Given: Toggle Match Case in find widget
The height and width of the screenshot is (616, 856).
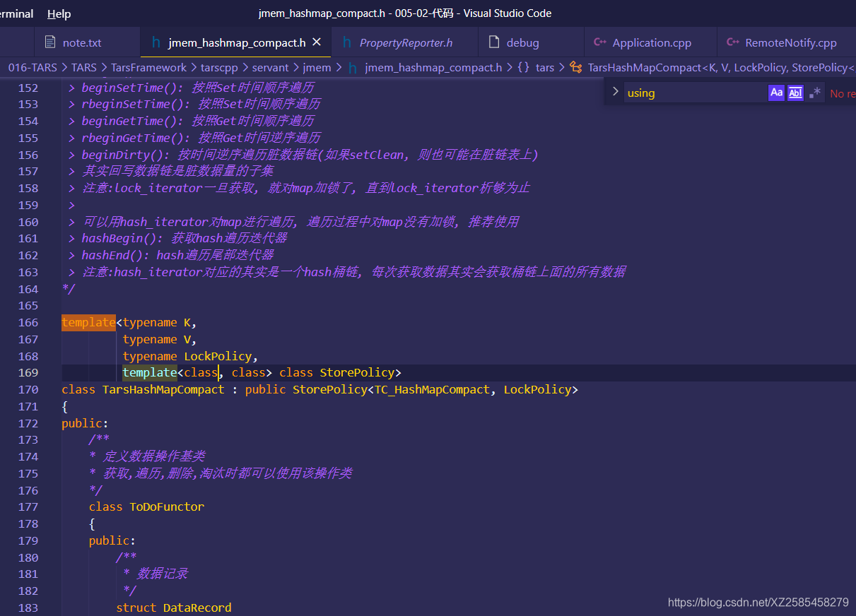Looking at the screenshot, I should pos(776,93).
